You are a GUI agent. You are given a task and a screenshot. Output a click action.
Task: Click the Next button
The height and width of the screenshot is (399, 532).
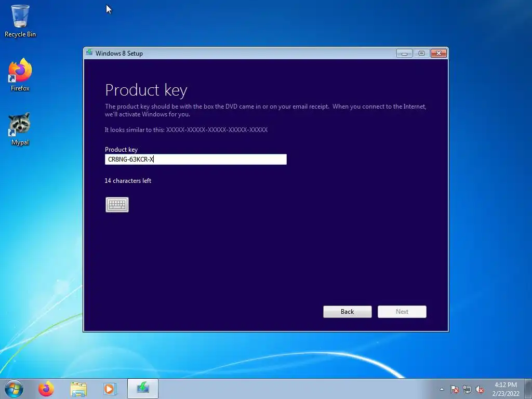402,312
